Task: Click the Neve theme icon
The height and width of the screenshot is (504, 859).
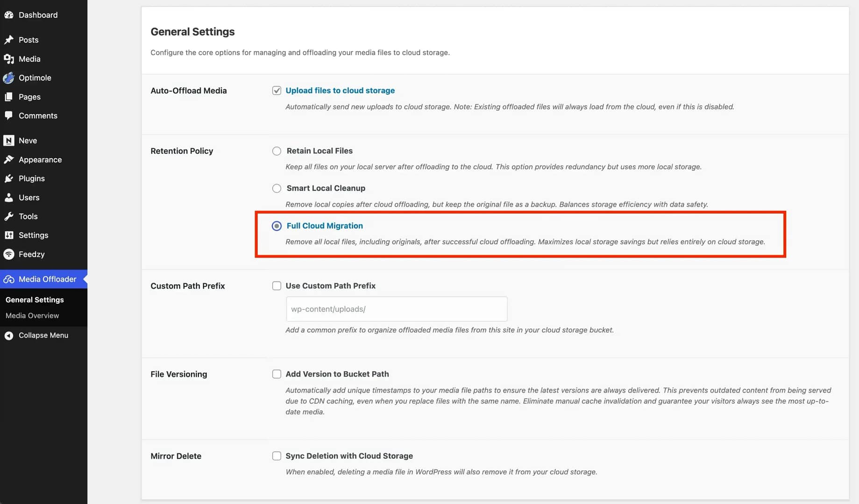Action: click(9, 140)
